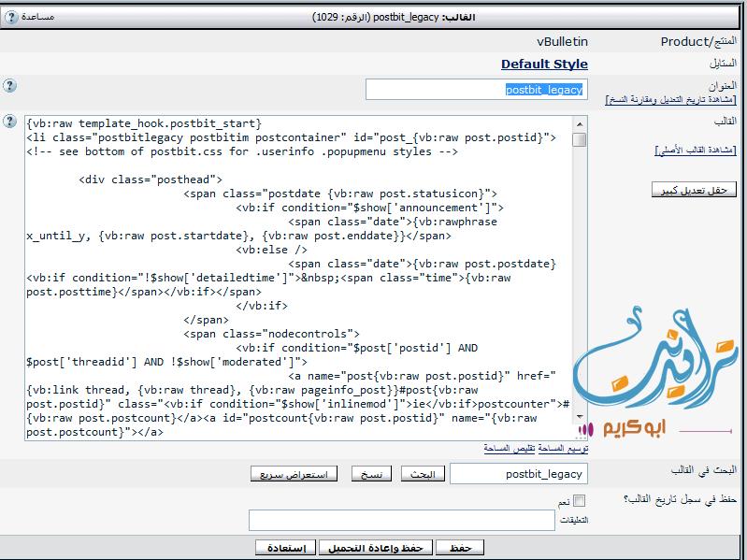Click the استعراض سريع quick preview button
The width and height of the screenshot is (747, 560).
coord(294,474)
